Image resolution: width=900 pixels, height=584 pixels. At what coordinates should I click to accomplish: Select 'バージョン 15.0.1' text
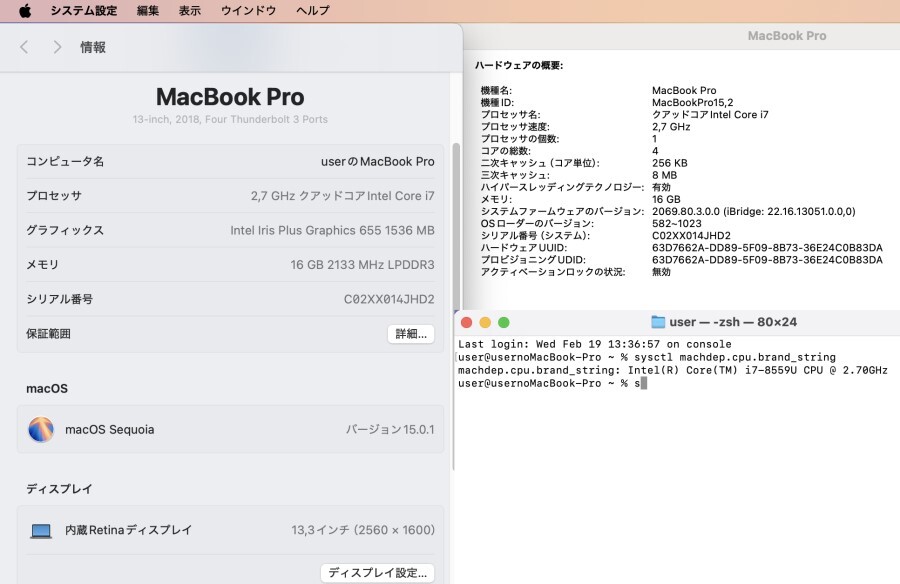[390, 430]
